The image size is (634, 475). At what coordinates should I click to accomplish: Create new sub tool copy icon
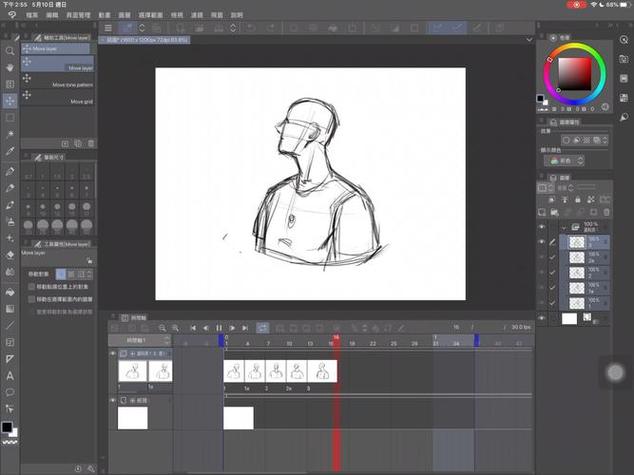pyautogui.click(x=78, y=144)
